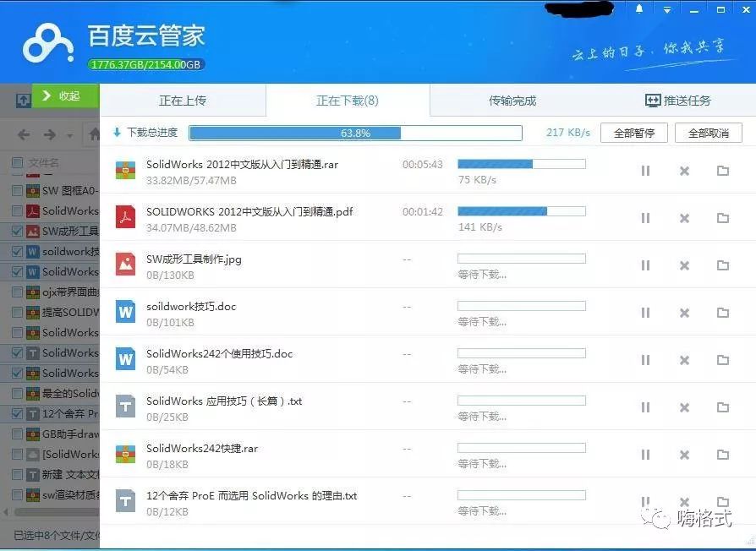
Task: Remove SW成形工具制作.jpg from download queue
Action: 684,265
